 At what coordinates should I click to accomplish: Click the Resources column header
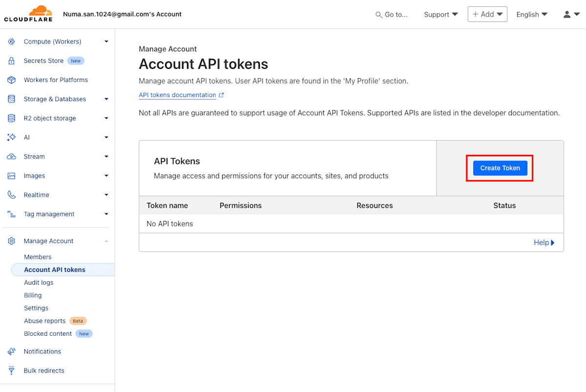tap(375, 206)
